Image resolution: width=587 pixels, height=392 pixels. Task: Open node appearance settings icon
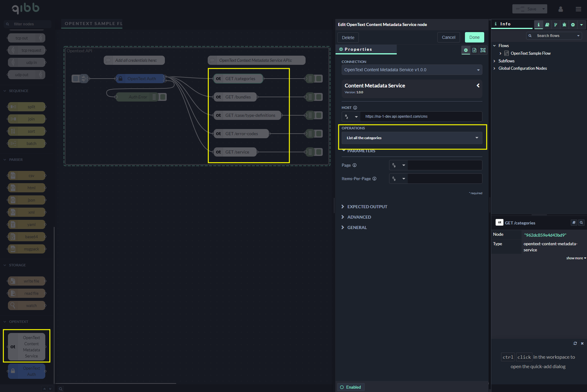483,50
